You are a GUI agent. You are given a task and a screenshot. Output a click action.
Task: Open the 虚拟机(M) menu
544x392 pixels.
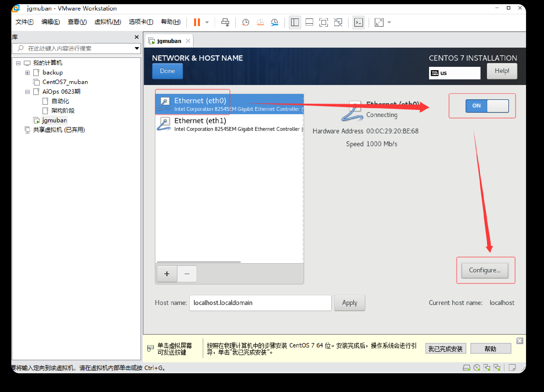pos(108,22)
